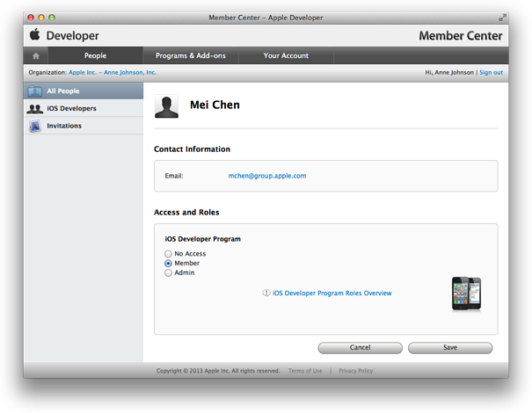Select the No Access radio option
Image resolution: width=532 pixels, height=413 pixels.
(x=168, y=254)
